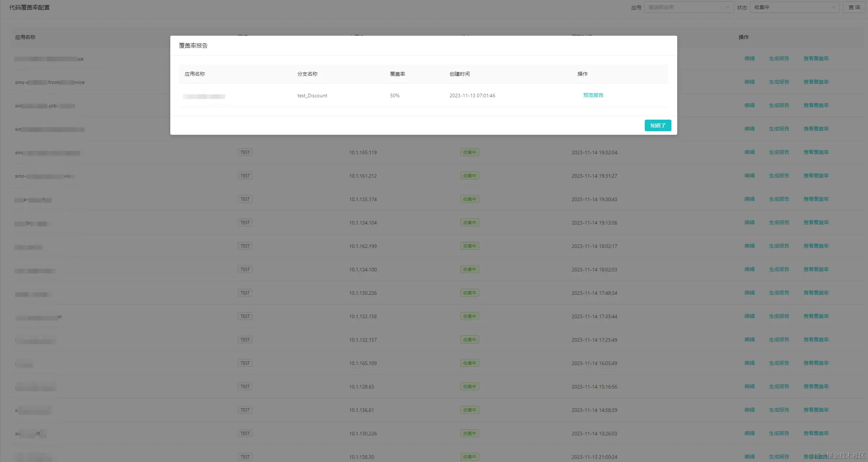Viewport: 868px width, 462px height.
Task: Click the 创建时间 column header in dialog
Action: pos(459,74)
